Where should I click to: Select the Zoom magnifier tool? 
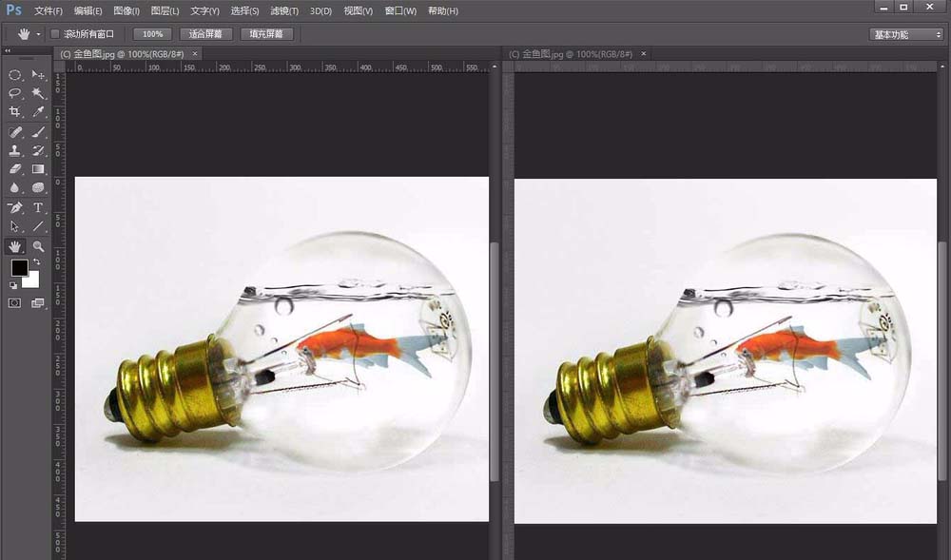pos(38,245)
